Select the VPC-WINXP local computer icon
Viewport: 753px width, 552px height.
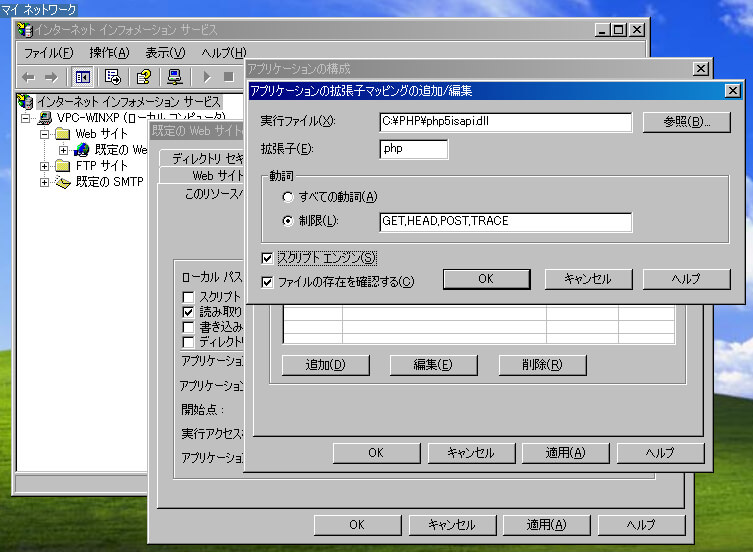coord(45,118)
